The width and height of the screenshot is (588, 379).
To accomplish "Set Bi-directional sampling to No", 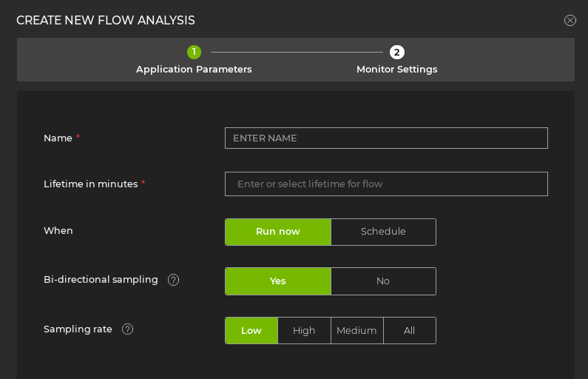I will click(x=383, y=281).
